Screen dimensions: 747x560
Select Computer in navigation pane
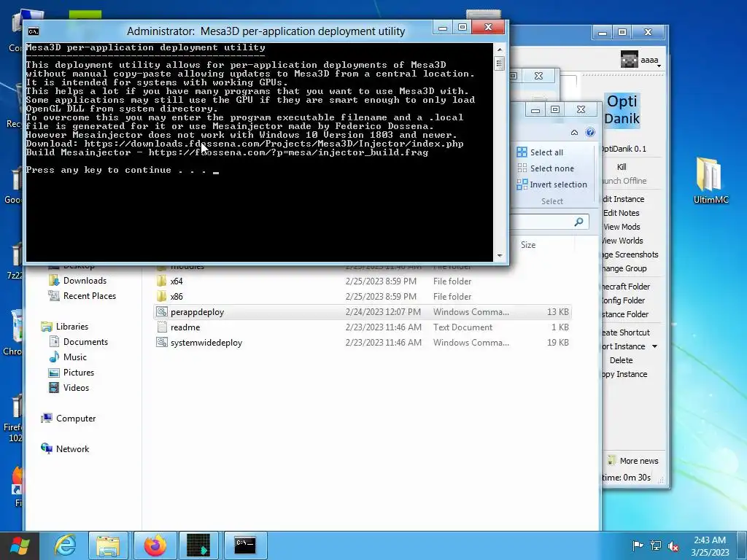pos(76,418)
